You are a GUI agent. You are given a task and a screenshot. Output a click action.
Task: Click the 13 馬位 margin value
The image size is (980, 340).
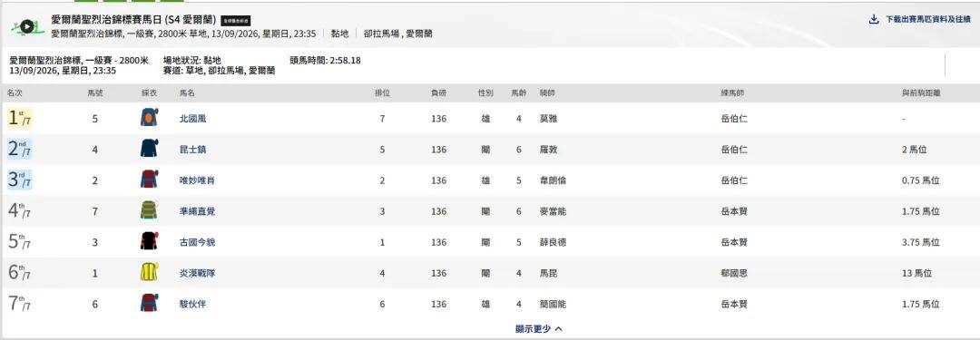click(x=916, y=273)
